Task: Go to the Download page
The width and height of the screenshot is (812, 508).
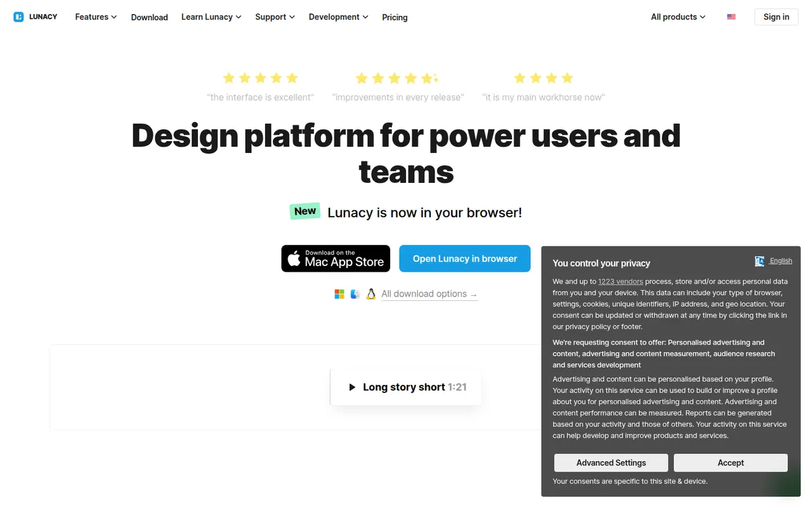Action: [150, 17]
